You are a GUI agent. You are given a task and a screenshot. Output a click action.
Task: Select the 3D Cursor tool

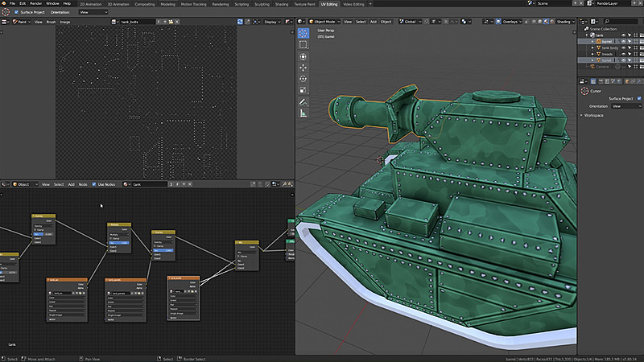tap(303, 33)
